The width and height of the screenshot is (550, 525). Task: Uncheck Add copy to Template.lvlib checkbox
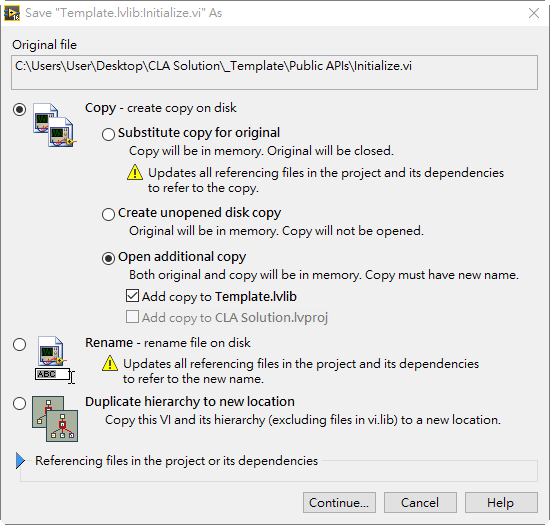click(132, 296)
